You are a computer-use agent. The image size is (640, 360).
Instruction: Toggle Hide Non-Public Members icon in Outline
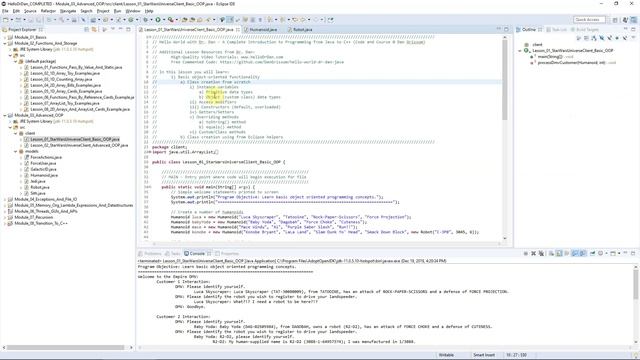(617, 38)
